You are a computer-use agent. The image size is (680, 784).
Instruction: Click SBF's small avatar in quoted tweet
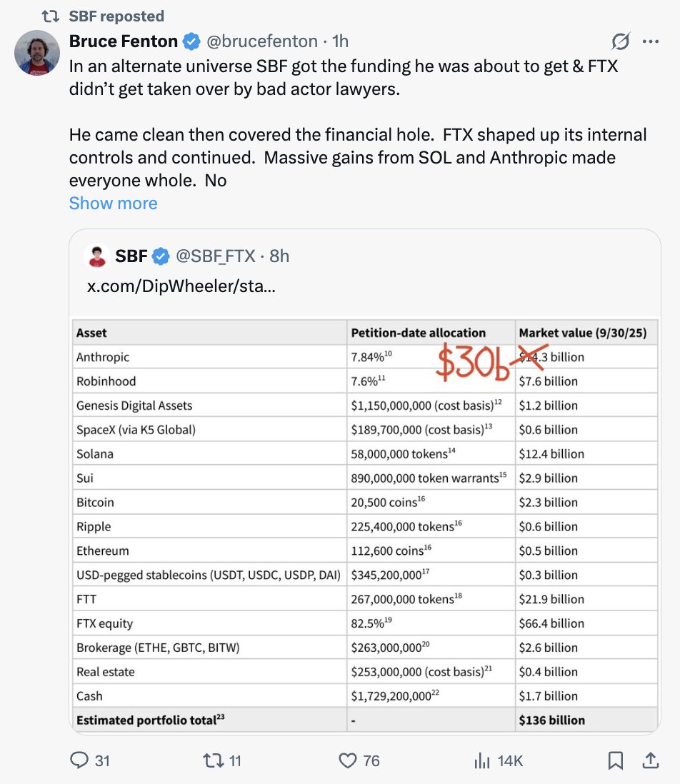[x=96, y=256]
